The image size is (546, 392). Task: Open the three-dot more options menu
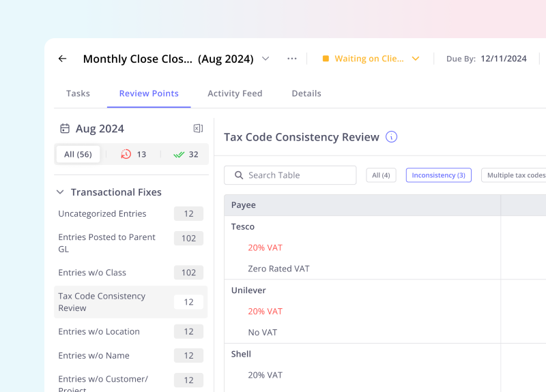point(292,59)
